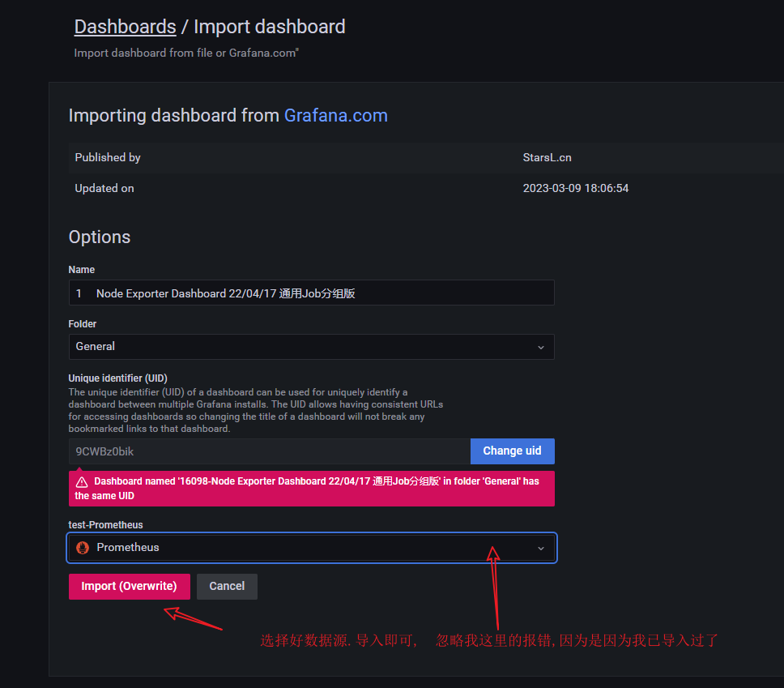784x688 pixels.
Task: Click the UID field 9CWBz0bik
Action: (x=270, y=451)
